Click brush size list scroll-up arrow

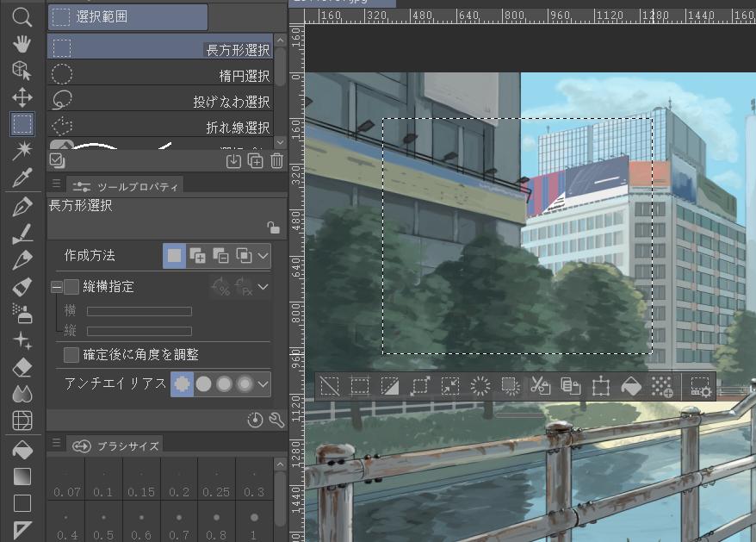click(x=280, y=464)
